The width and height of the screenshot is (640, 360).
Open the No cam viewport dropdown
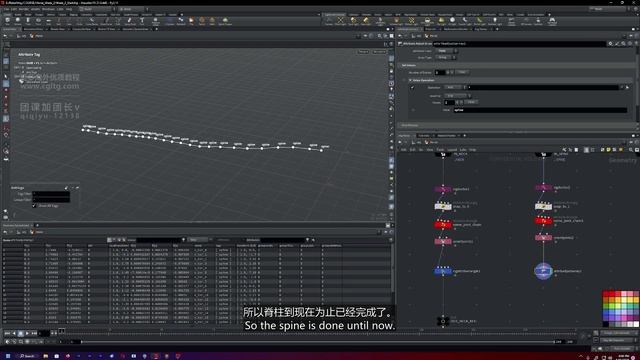pos(379,52)
